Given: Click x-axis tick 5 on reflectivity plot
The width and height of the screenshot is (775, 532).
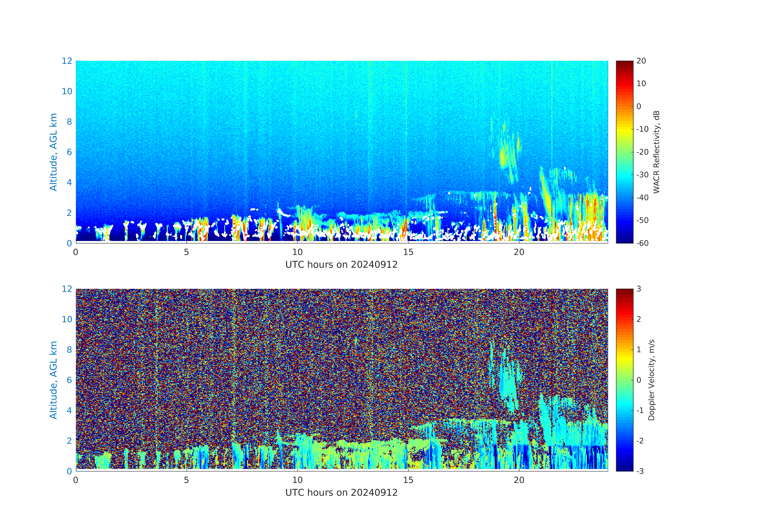Looking at the screenshot, I should coord(186,252).
